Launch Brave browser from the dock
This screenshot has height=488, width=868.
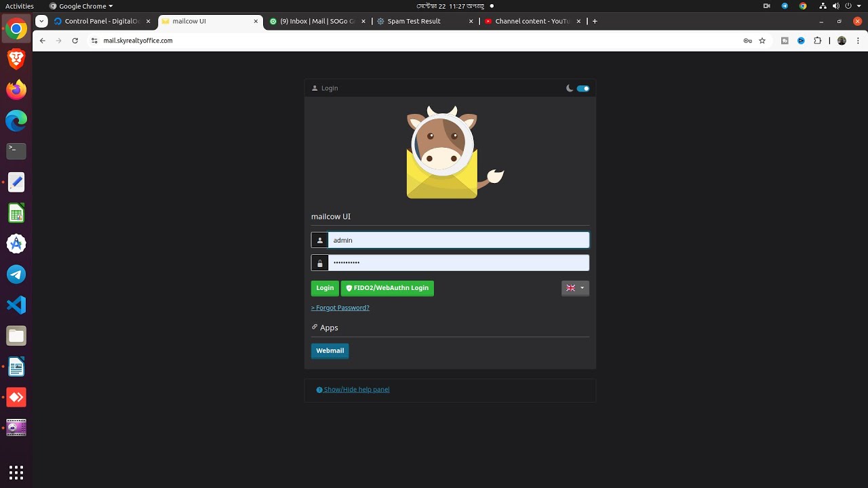tap(16, 59)
